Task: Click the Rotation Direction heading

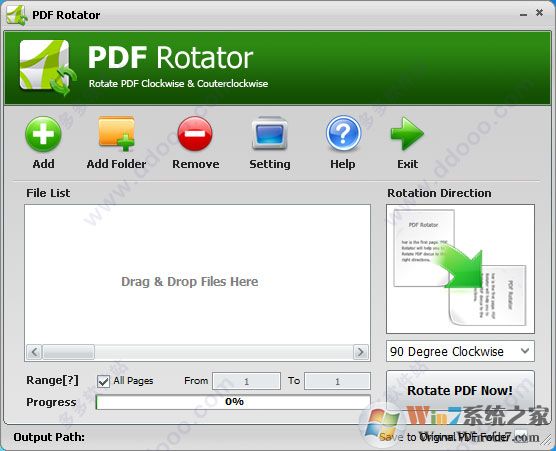Action: tap(439, 193)
